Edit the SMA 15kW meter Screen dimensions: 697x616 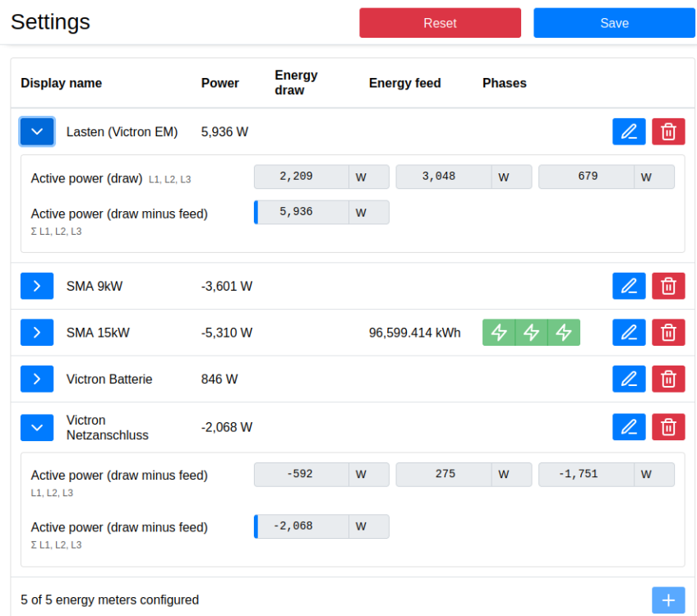click(629, 333)
